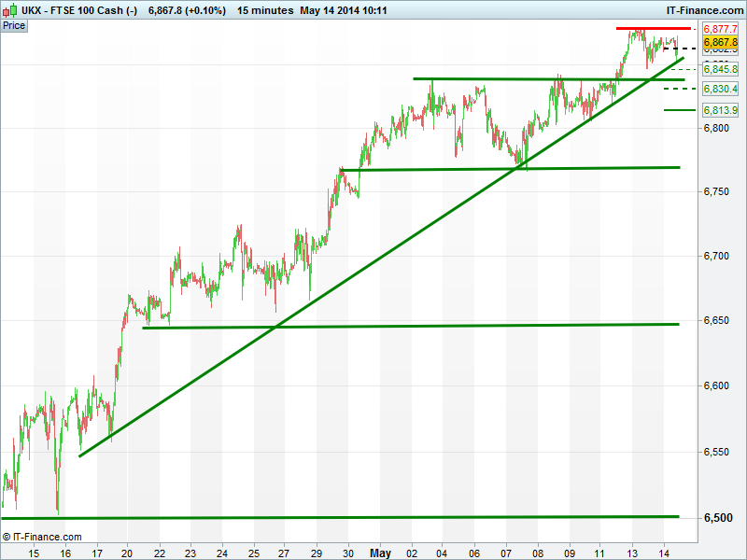Click the 20 date label on time axis
This screenshot has width=747, height=560.
pos(126,553)
